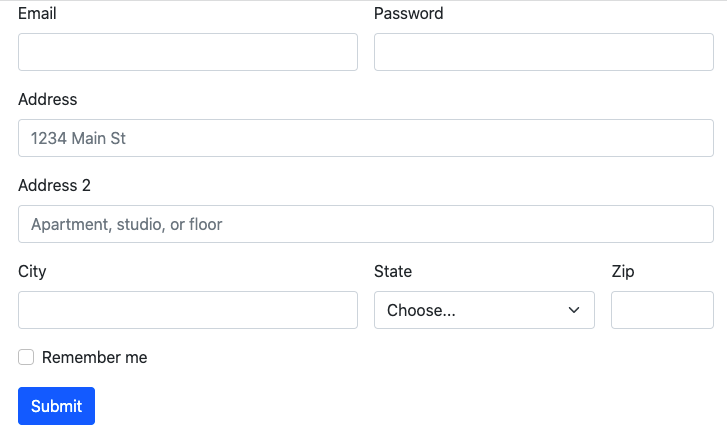Click the chevron arrow in State select
Screen dimensions: 727x441
(x=574, y=310)
